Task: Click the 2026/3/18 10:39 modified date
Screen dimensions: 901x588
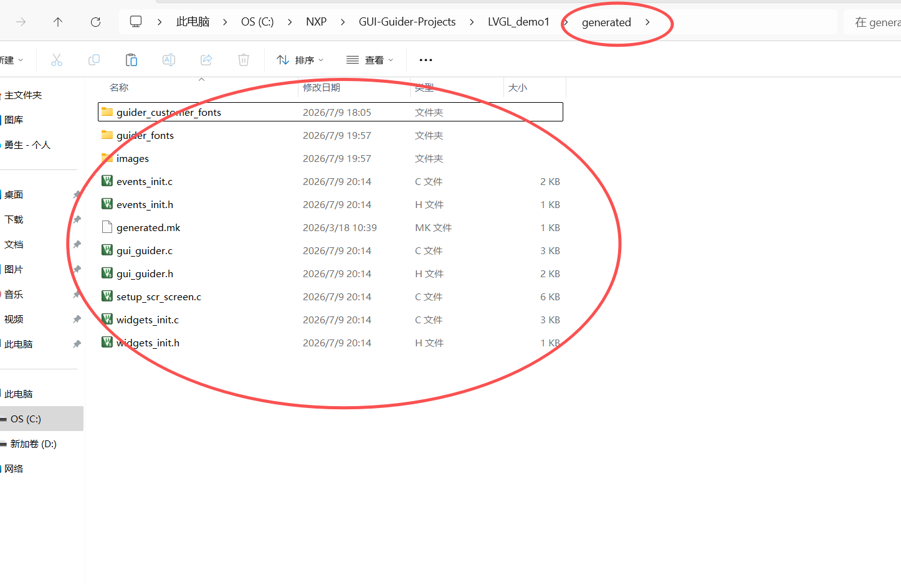Action: (x=340, y=227)
